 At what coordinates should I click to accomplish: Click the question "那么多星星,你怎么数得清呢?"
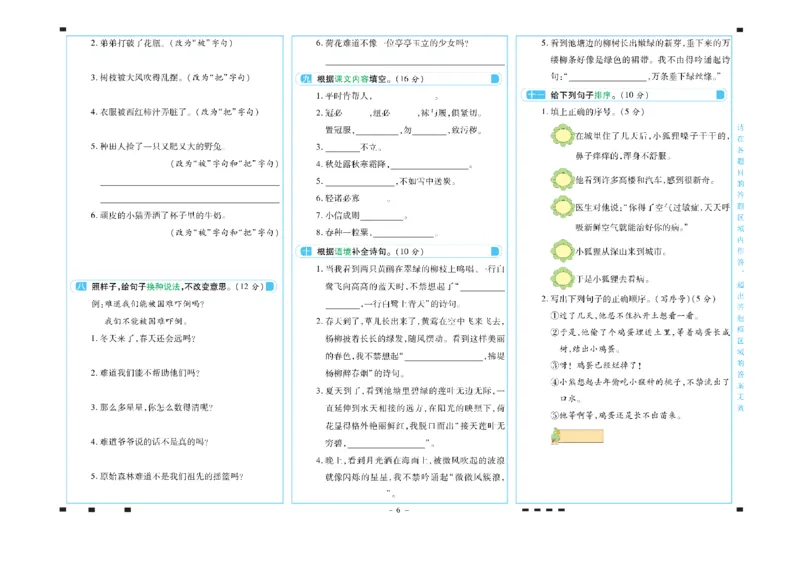[x=157, y=407]
